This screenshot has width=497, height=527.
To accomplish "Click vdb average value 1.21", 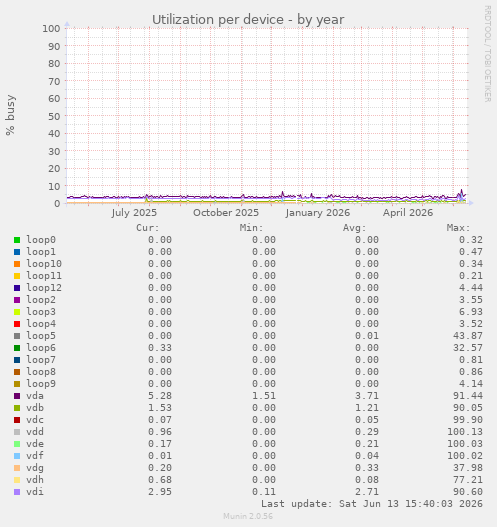I will coord(367,408).
